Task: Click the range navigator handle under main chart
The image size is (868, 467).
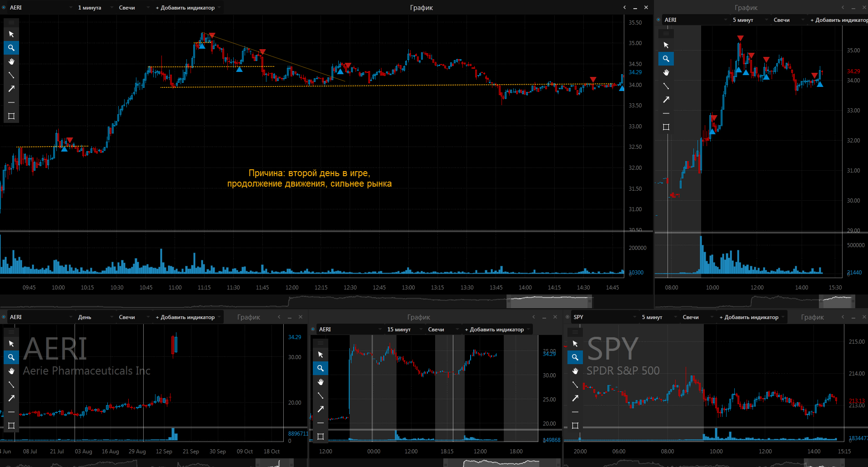Action: (549, 301)
